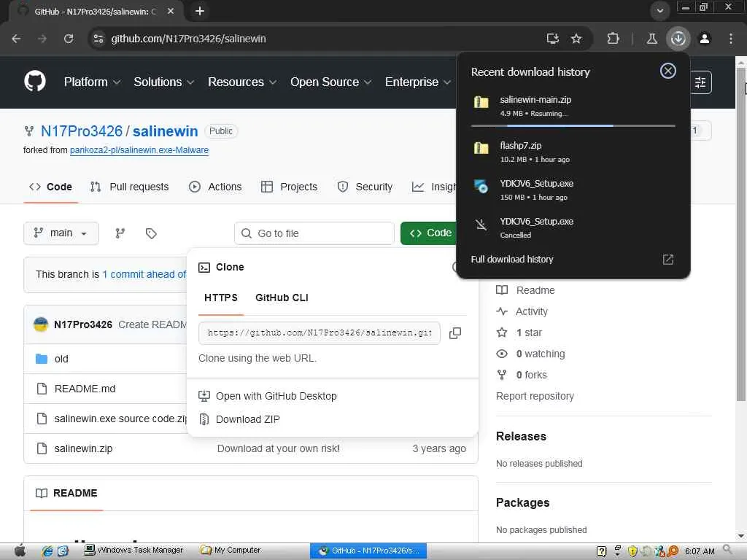Open the 1 commit ahead of link
The image size is (747, 560).
pyautogui.click(x=144, y=274)
